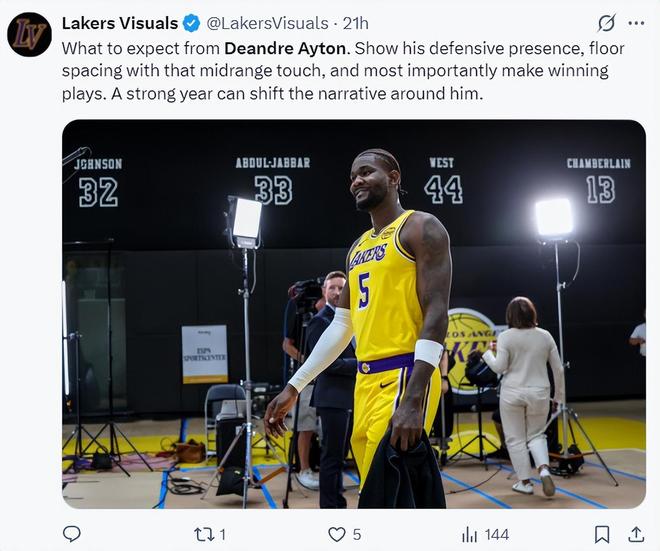
Task: Click the Lakers Visuals LV profile avatar
Action: click(x=29, y=34)
